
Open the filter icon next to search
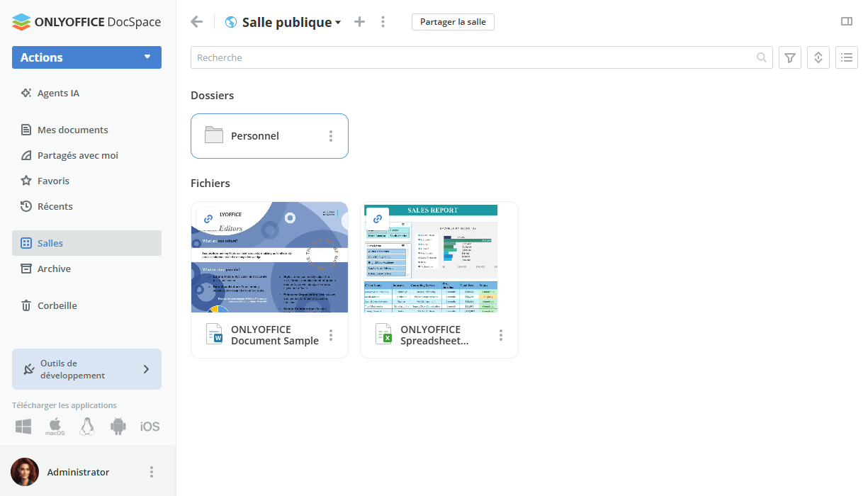pyautogui.click(x=790, y=58)
